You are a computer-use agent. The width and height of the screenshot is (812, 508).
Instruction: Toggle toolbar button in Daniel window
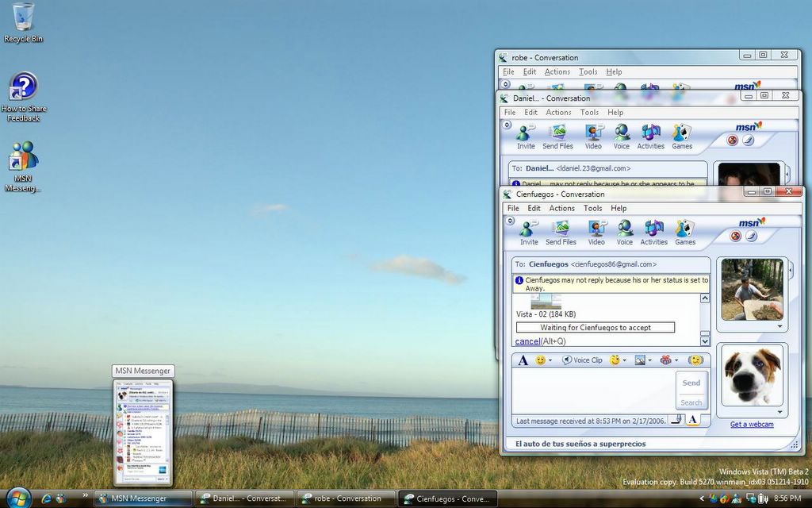point(507,125)
